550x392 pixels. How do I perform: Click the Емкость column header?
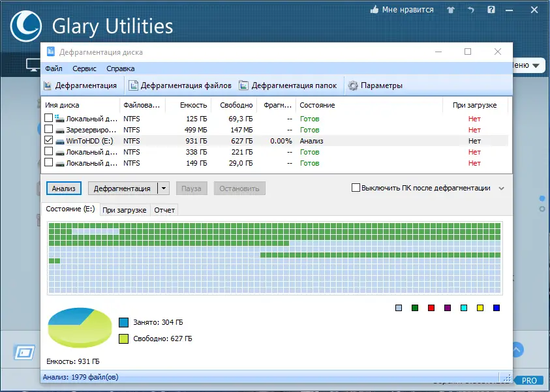(x=189, y=105)
